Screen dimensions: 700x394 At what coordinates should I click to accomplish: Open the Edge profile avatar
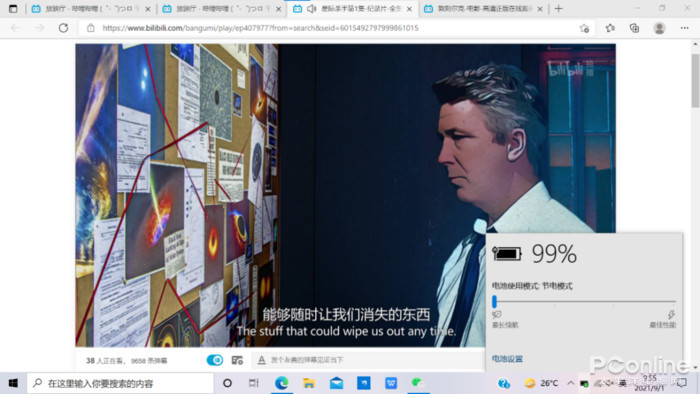659,28
